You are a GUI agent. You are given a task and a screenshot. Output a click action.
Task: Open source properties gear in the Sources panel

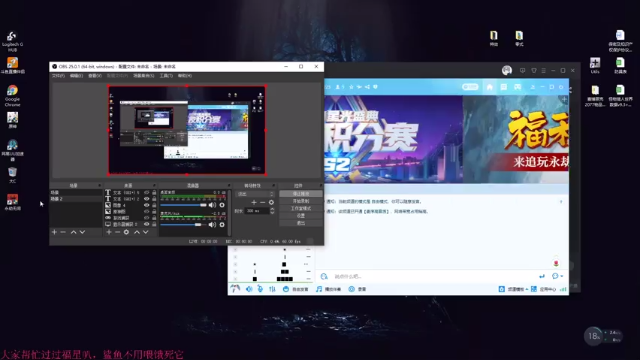click(127, 232)
